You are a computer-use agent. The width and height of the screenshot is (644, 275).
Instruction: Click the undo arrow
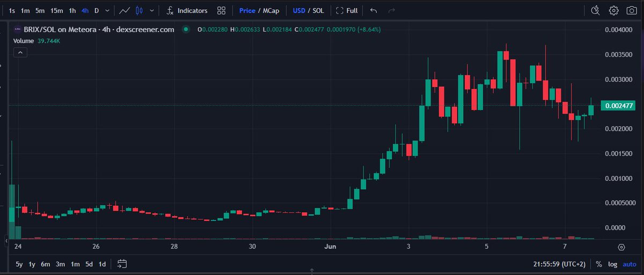pos(374,11)
